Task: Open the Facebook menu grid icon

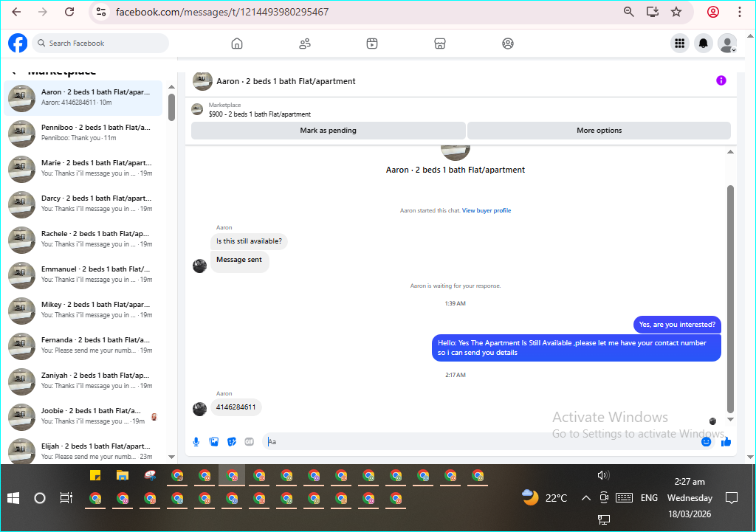Action: pos(680,44)
